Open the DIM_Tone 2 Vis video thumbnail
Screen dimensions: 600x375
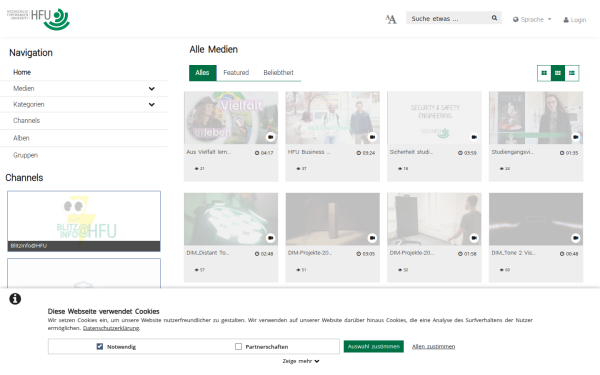click(x=536, y=219)
